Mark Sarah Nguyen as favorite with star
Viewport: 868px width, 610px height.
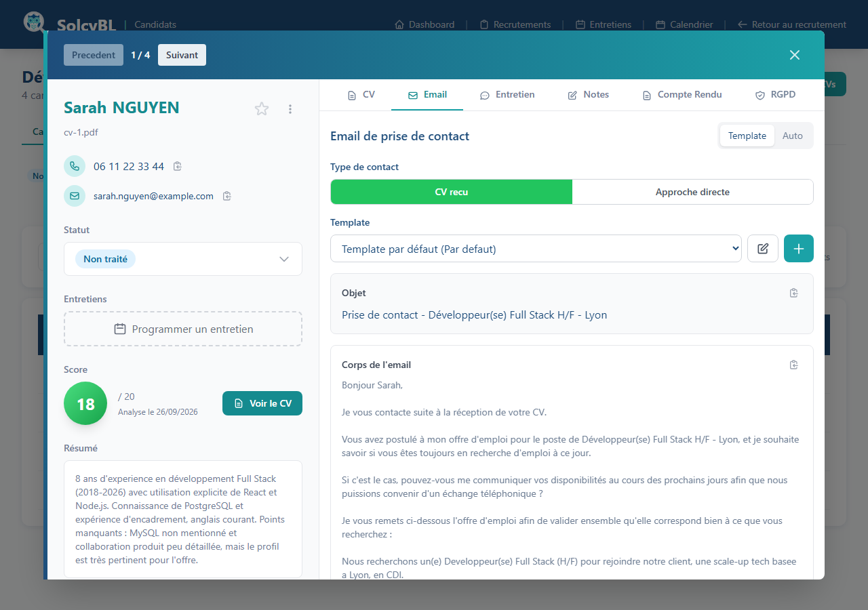[262, 109]
